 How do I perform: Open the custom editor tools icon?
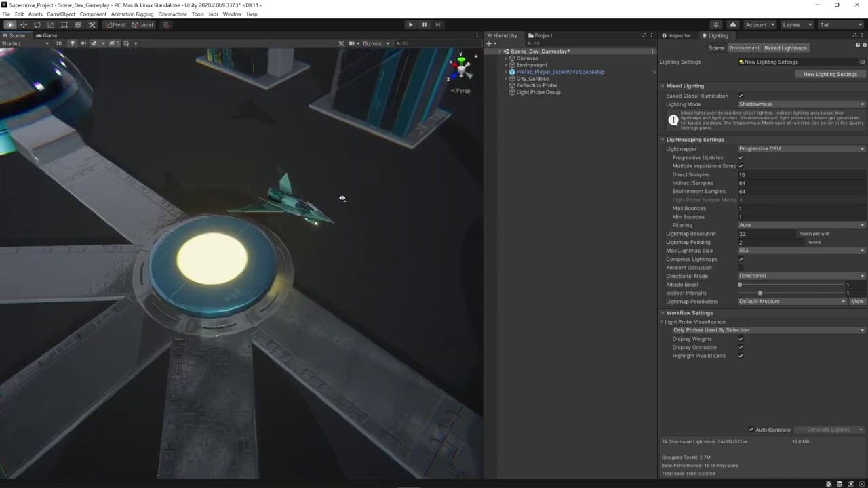92,24
